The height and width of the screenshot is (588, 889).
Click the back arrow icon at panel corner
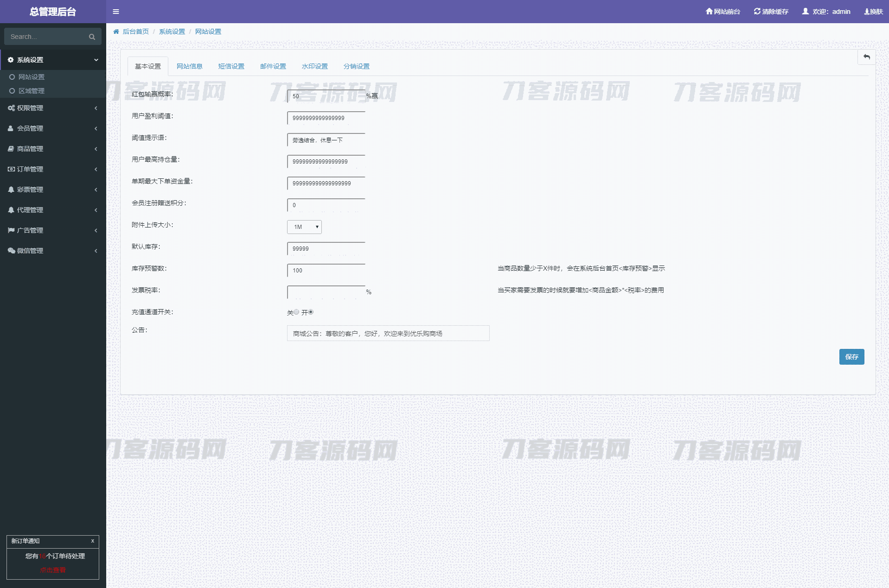click(x=866, y=57)
